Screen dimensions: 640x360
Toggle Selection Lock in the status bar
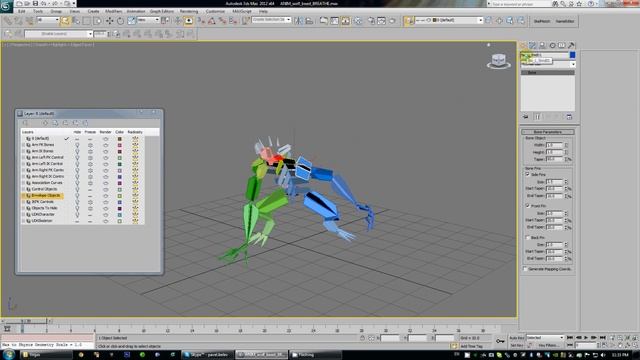click(x=362, y=338)
